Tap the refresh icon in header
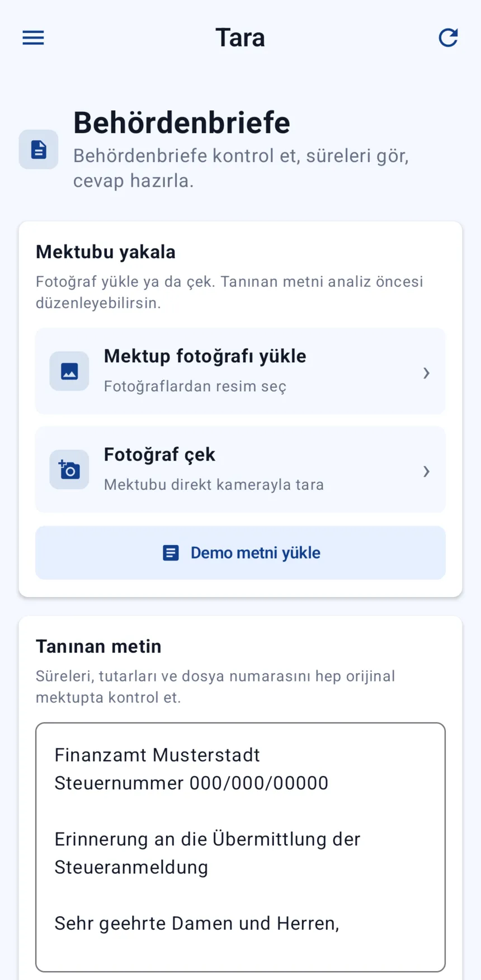481x980 pixels. tap(448, 37)
